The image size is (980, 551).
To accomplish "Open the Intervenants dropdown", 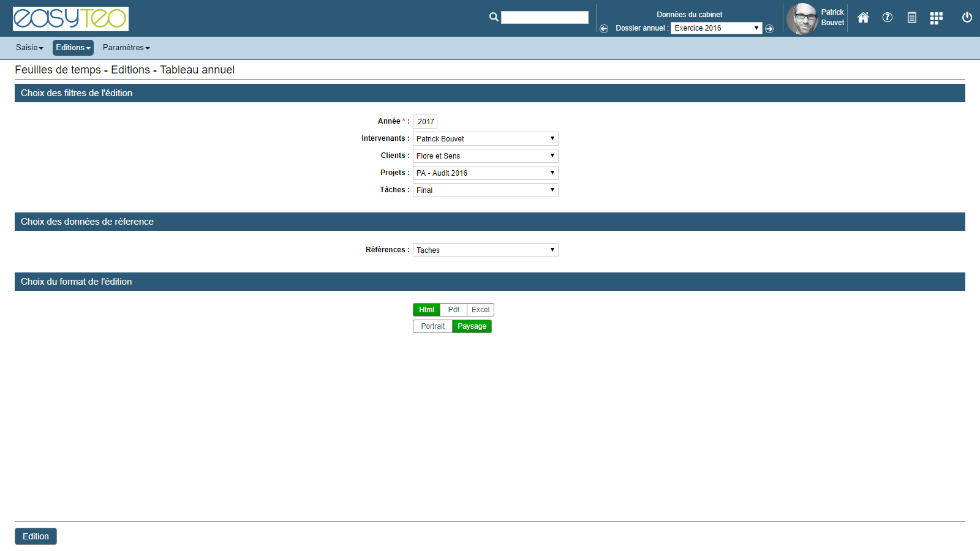I will click(485, 139).
